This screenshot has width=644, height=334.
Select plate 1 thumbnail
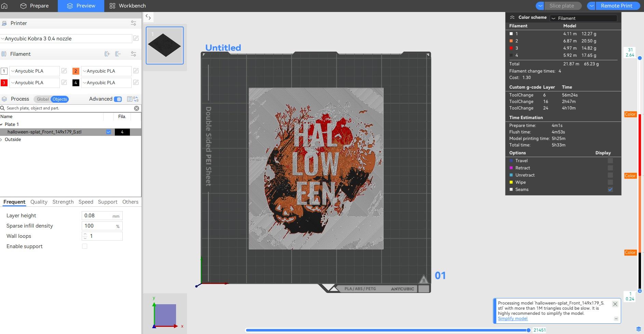(x=165, y=46)
